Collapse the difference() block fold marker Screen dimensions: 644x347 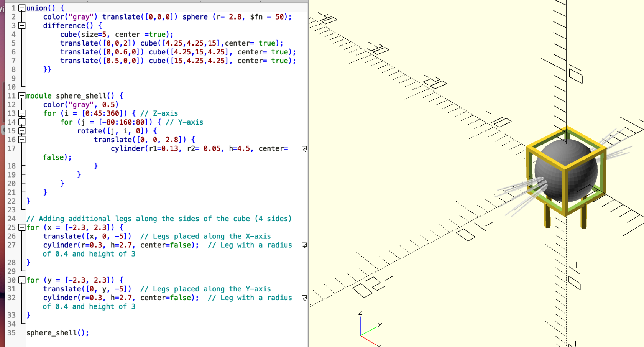click(22, 26)
